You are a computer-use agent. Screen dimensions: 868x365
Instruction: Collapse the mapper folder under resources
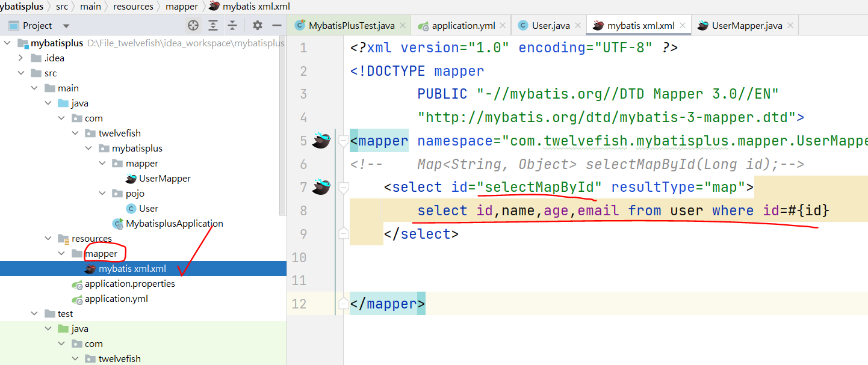(x=61, y=254)
